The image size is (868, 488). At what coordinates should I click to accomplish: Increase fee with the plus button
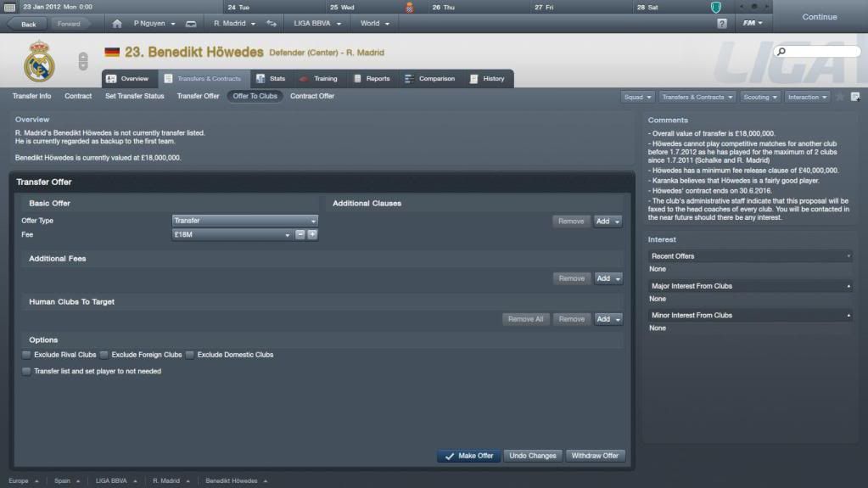click(x=312, y=235)
